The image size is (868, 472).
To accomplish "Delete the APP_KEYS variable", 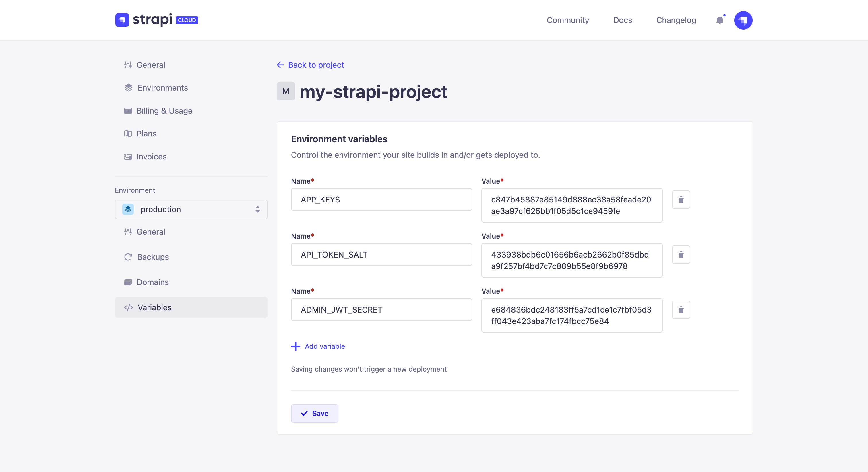I will click(x=681, y=200).
